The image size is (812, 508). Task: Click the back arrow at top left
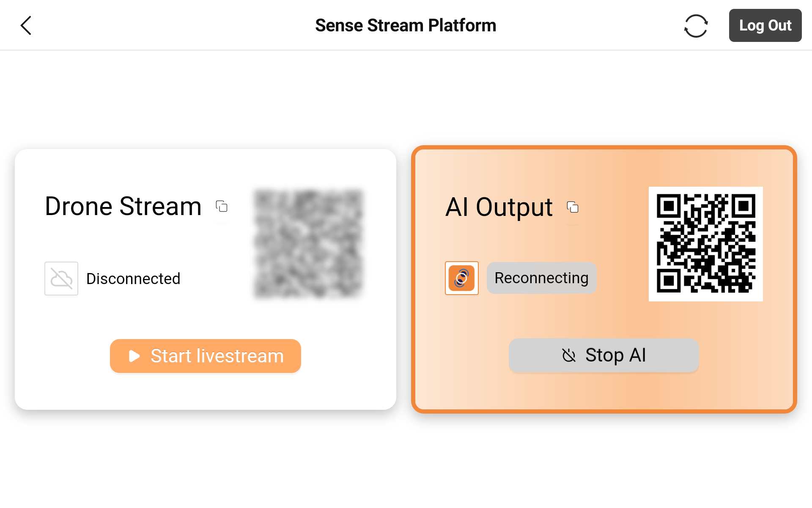coord(26,25)
